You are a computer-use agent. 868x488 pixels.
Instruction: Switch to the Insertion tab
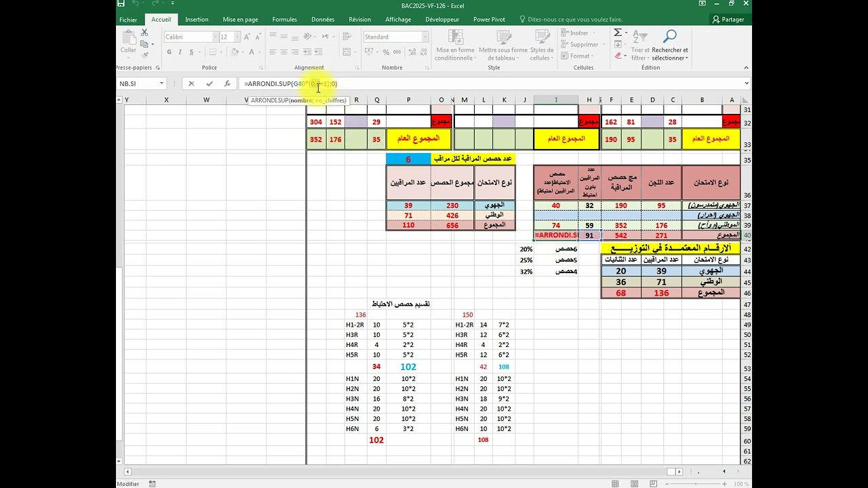[197, 20]
